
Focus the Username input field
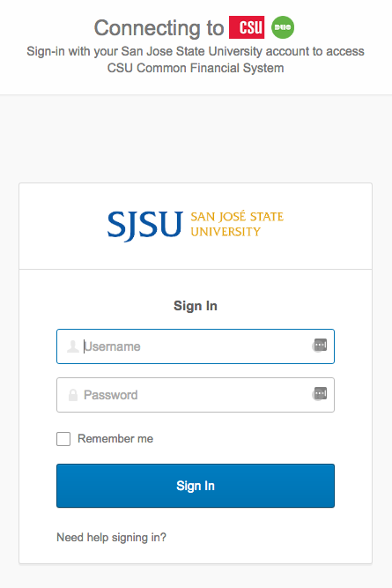tap(196, 346)
